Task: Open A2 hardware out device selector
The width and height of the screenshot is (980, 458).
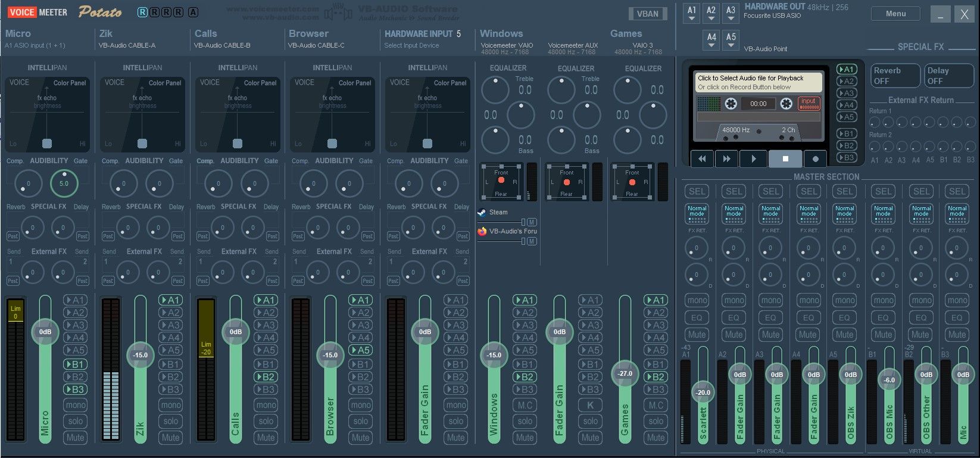Action: (711, 13)
